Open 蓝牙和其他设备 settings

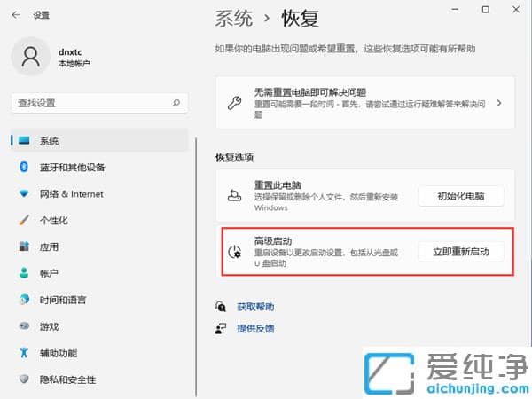99,167
